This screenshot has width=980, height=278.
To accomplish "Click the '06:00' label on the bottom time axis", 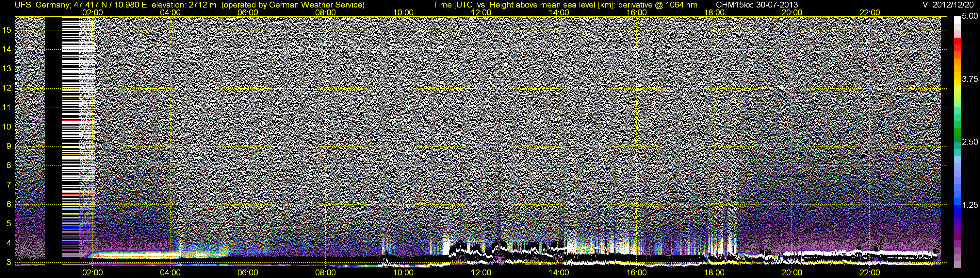I will [248, 273].
